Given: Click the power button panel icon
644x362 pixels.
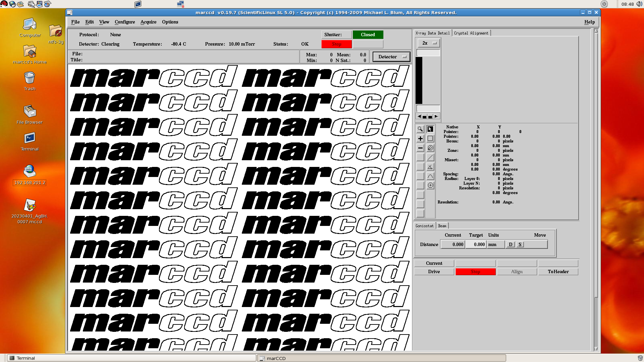Looking at the screenshot, I should [x=604, y=4].
